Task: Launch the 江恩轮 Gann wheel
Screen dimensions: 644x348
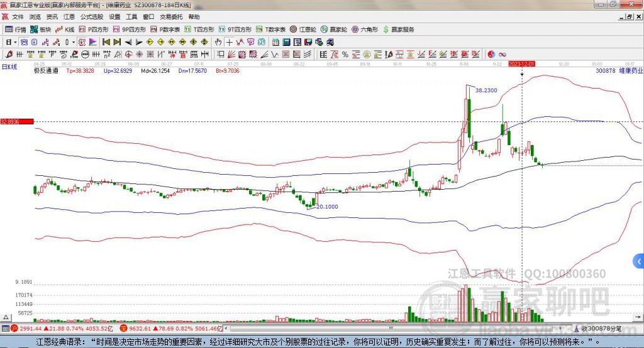Action: (x=303, y=30)
